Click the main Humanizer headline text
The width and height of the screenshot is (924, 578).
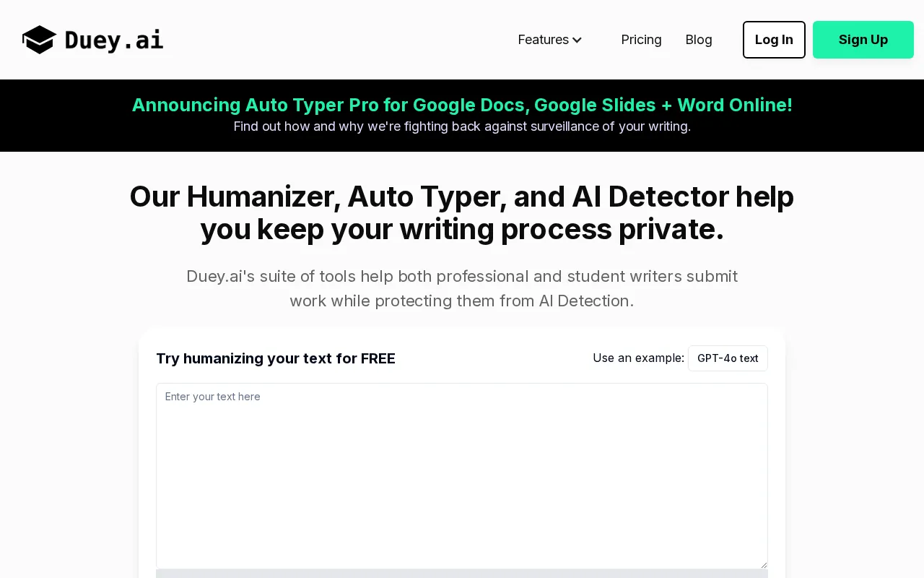[x=462, y=212]
